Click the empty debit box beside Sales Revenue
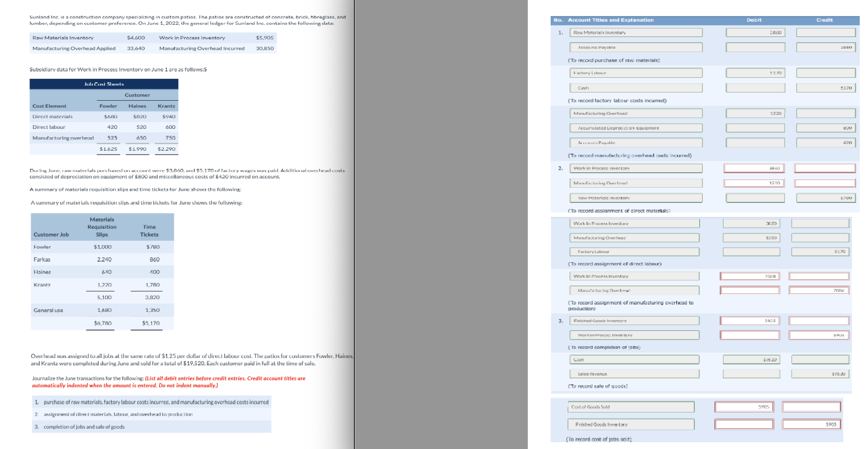Image resolution: width=868 pixels, height=449 pixels. [x=751, y=374]
